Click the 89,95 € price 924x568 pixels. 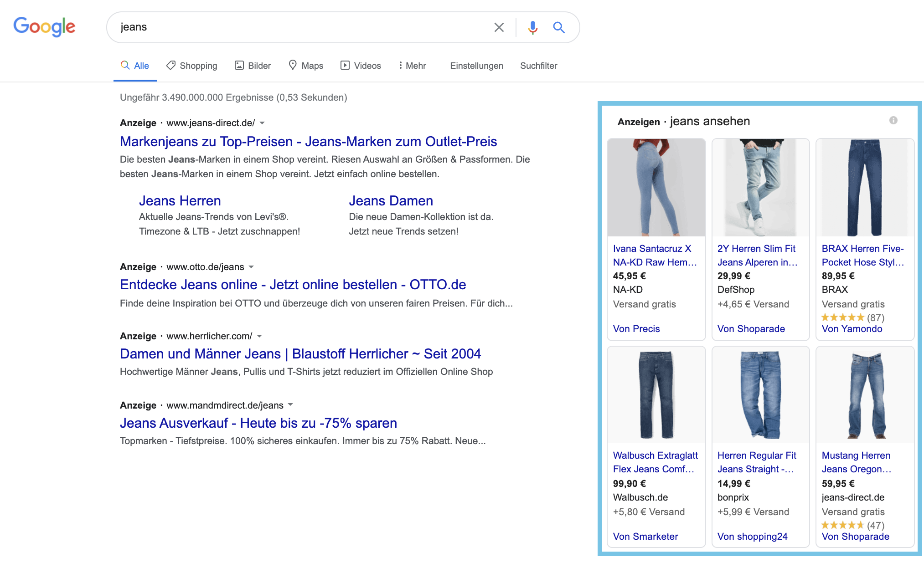[838, 276]
